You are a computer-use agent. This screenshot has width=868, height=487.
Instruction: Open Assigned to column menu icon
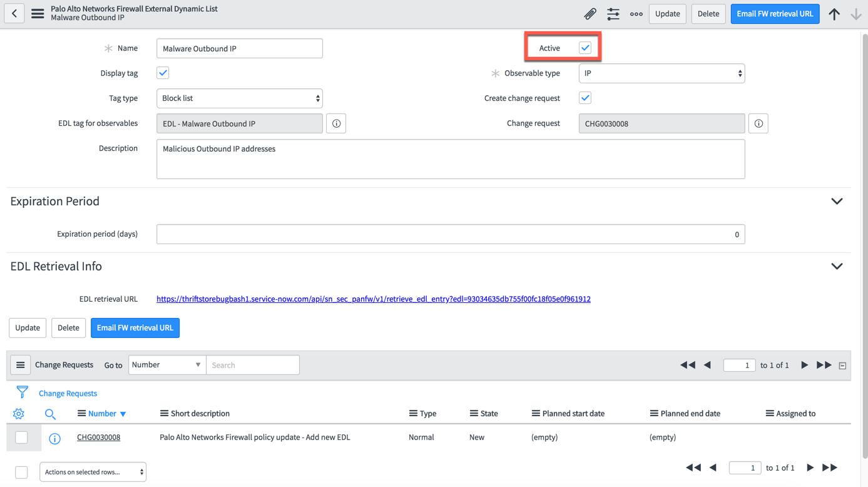click(770, 413)
